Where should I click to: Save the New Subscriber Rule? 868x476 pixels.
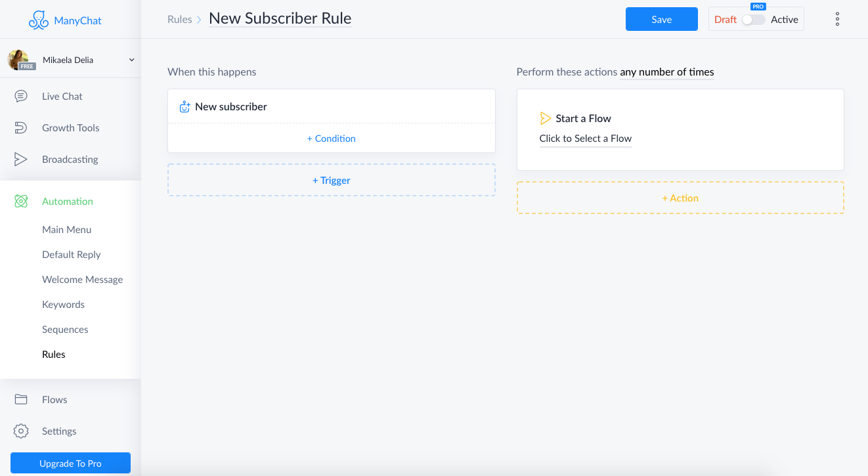[662, 19]
